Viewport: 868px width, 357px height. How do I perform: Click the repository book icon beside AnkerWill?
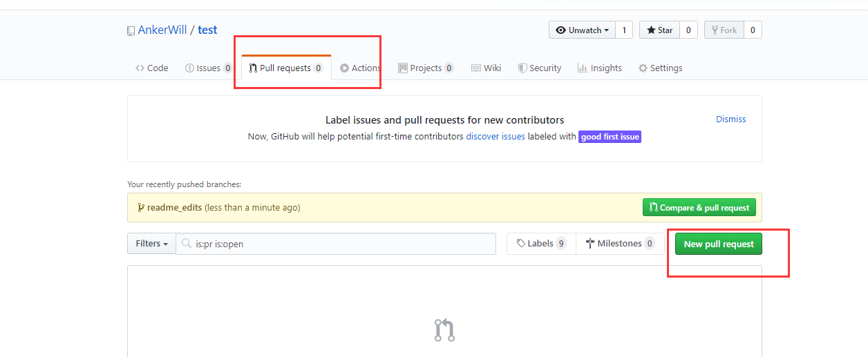click(x=131, y=31)
